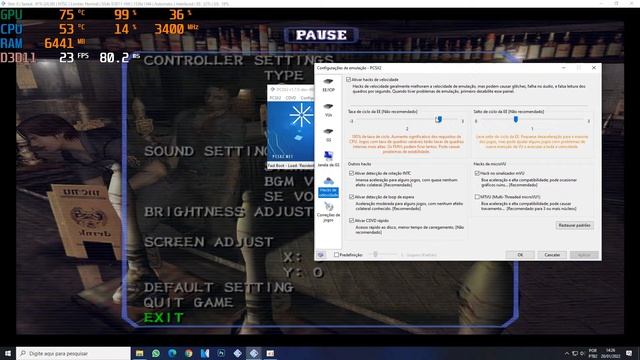This screenshot has height=360, width=640.
Task: Open the Janela de GS page
Action: pos(328,159)
